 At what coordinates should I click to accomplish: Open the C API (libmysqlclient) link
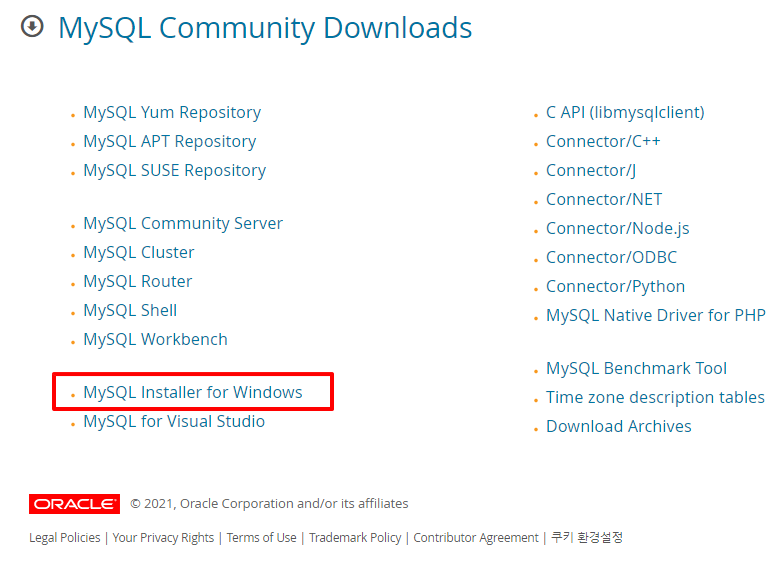[x=625, y=112]
